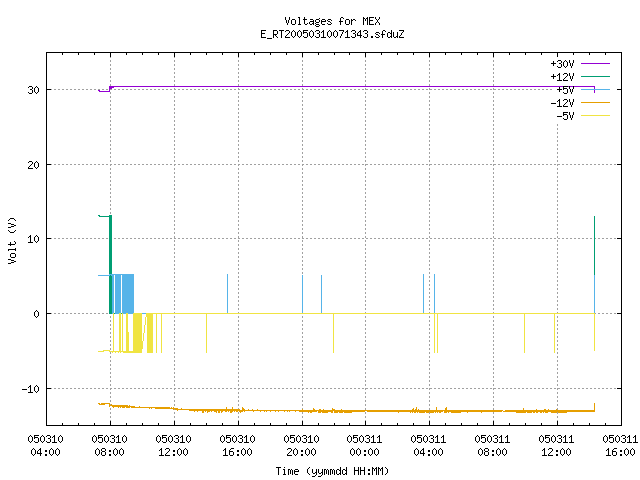
Task: Click x-axis tick label 050310 04:00
Action: point(45,446)
